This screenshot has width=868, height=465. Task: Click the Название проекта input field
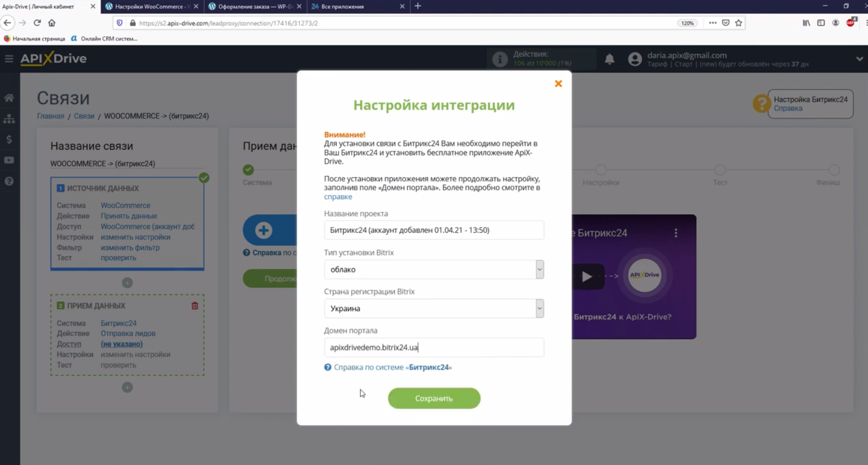click(434, 230)
